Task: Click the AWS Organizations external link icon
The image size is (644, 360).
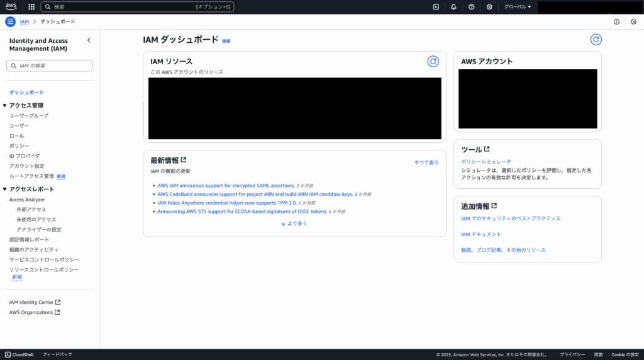Action: coord(57,312)
